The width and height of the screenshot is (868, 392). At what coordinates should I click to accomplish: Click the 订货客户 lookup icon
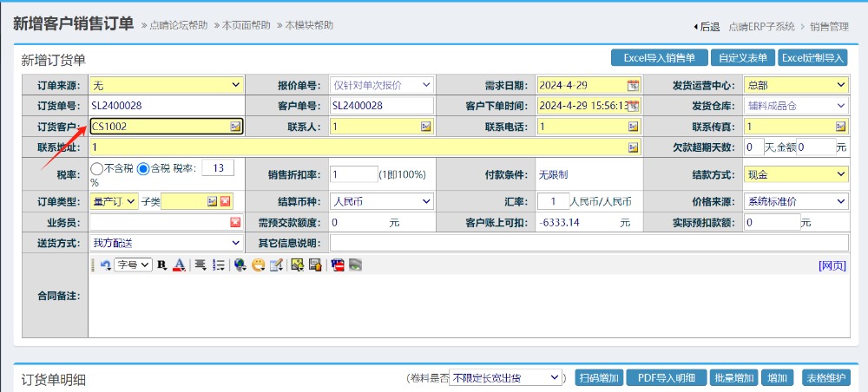235,127
